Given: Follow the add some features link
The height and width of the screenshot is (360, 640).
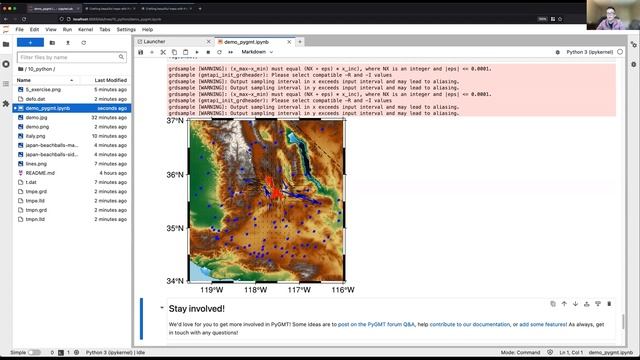Looking at the screenshot, I should [x=543, y=324].
